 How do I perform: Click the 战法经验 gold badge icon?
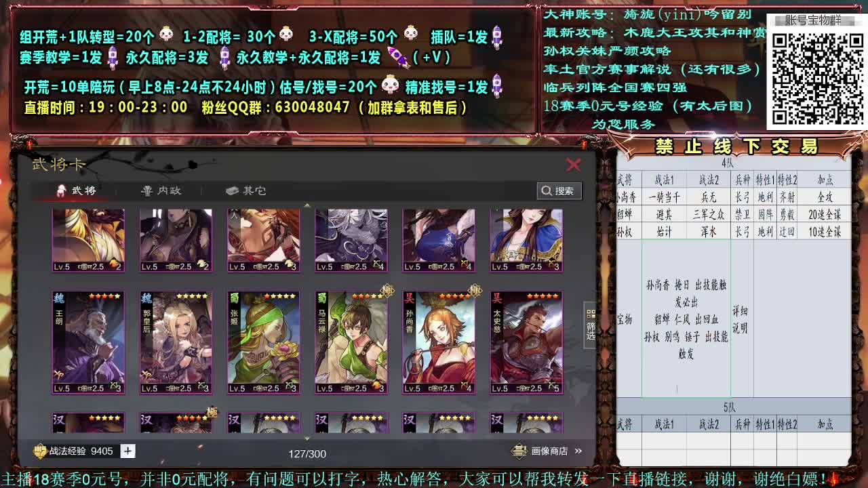[x=40, y=451]
